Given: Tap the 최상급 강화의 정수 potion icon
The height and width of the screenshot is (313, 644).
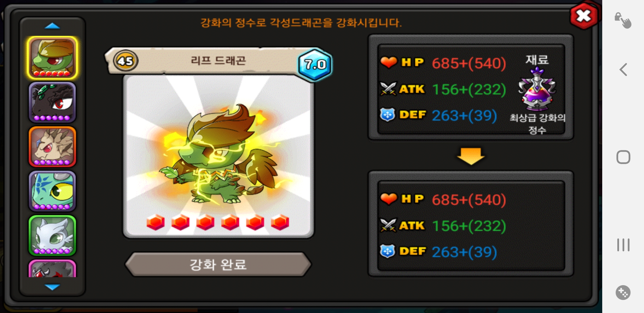Looking at the screenshot, I should (x=537, y=89).
